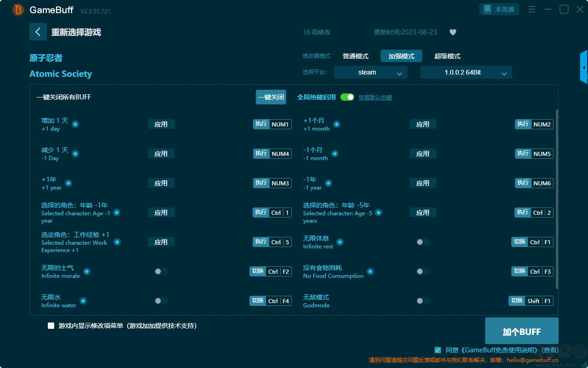Click star icon beside -1 Day
This screenshot has height=368, width=588.
pos(75,154)
